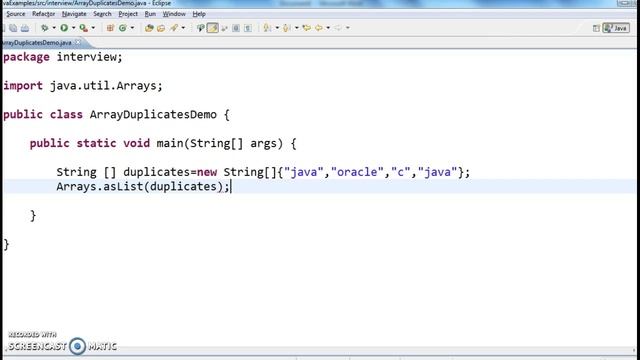The height and width of the screenshot is (360, 640).
Task: Click the string literal "oracle"
Action: click(x=357, y=172)
